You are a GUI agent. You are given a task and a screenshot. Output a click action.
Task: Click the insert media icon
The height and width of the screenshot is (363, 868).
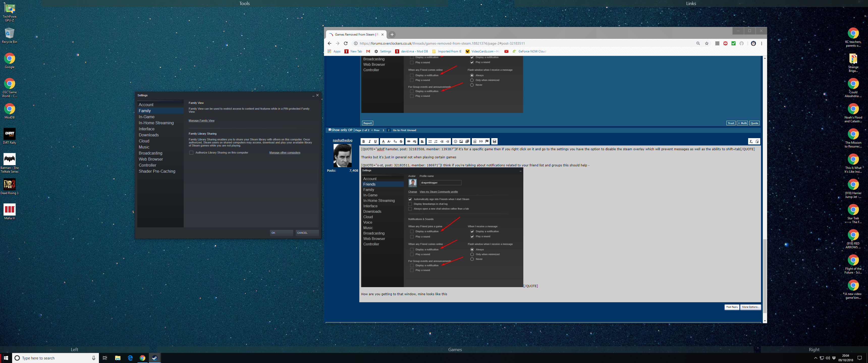[467, 141]
